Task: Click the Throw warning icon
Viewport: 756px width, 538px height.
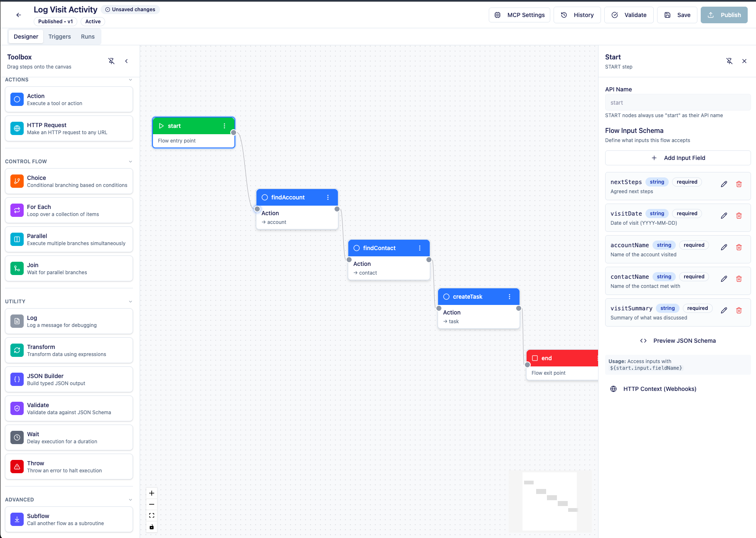Action: click(x=17, y=467)
